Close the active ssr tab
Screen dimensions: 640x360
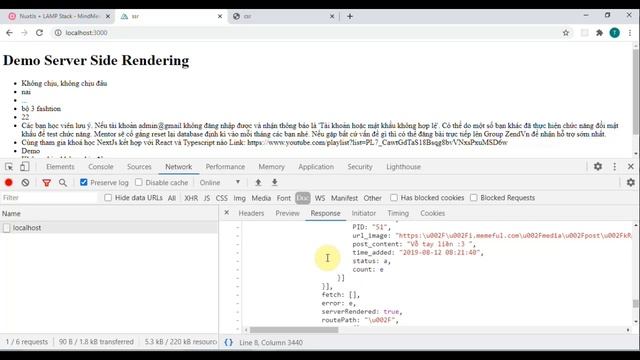tap(220, 16)
